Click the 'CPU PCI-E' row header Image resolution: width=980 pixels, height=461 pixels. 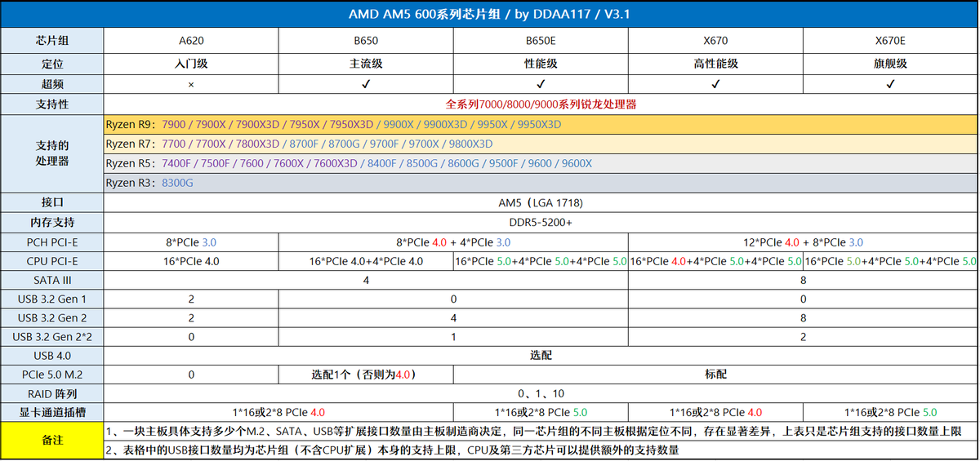pos(51,261)
